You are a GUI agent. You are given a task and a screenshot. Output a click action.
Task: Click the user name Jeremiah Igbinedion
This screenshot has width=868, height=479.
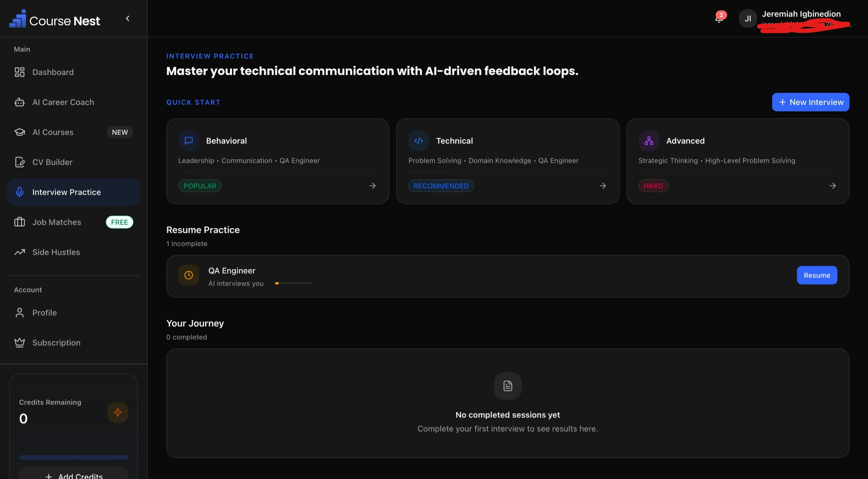pos(801,14)
